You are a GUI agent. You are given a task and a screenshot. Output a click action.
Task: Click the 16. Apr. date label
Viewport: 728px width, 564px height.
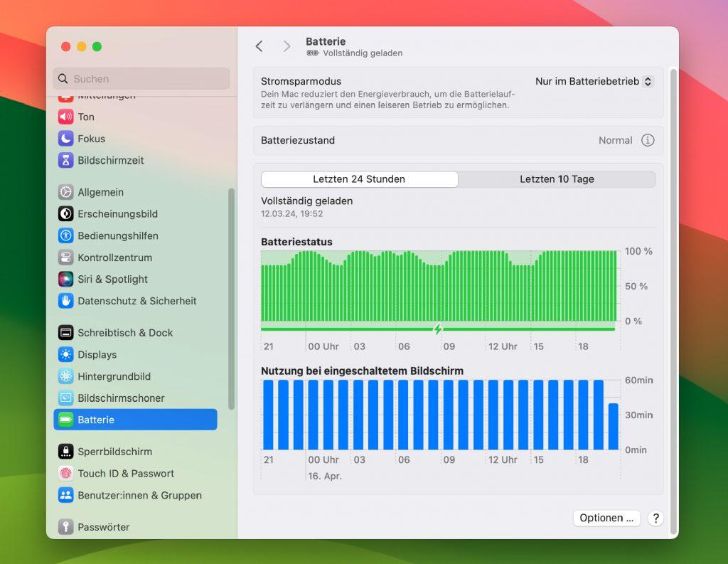324,477
